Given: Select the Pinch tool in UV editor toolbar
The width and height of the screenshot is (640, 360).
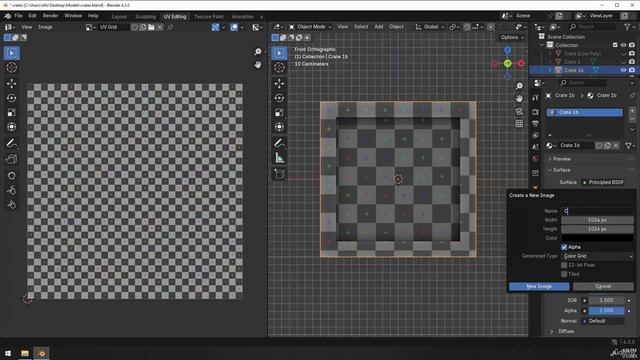Looking at the screenshot, I should 11,204.
